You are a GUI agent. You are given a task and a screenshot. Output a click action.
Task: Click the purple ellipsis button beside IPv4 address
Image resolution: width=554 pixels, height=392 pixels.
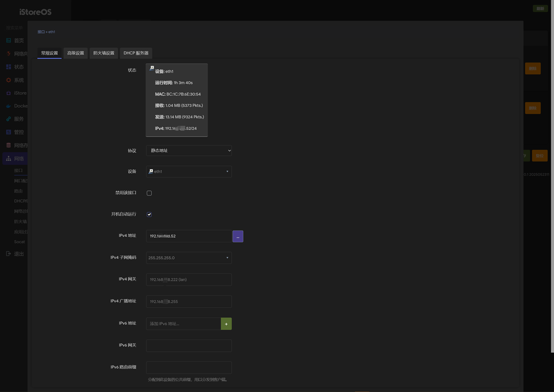coord(237,237)
